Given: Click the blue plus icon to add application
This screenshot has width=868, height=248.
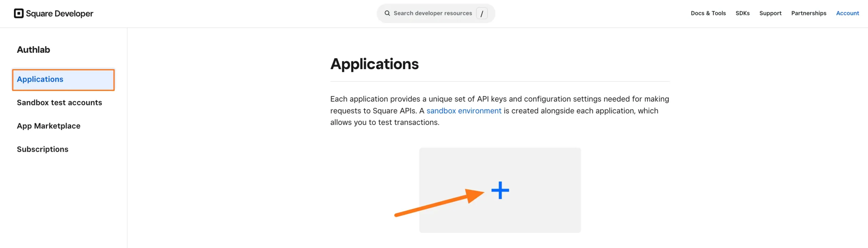Looking at the screenshot, I should [500, 190].
